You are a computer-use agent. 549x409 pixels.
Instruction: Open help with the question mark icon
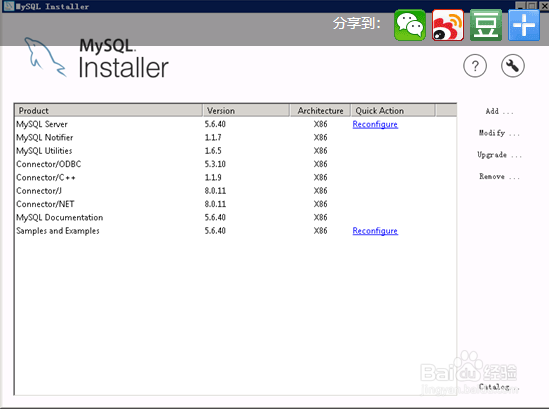pos(475,66)
